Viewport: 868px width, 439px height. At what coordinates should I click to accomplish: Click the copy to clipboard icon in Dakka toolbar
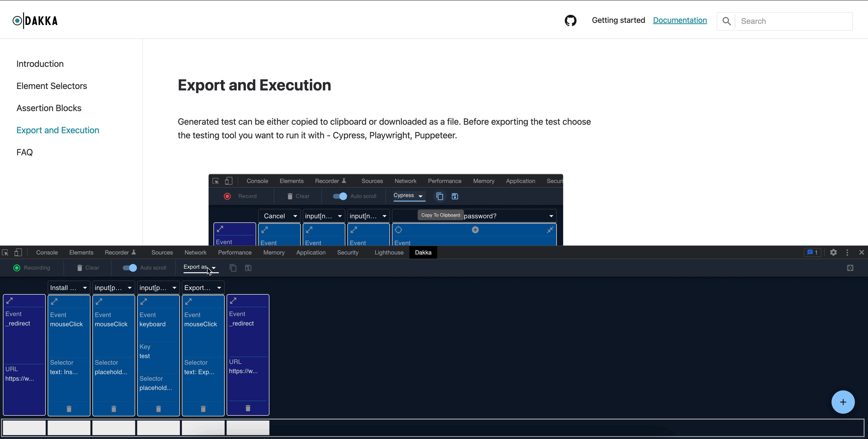(233, 268)
